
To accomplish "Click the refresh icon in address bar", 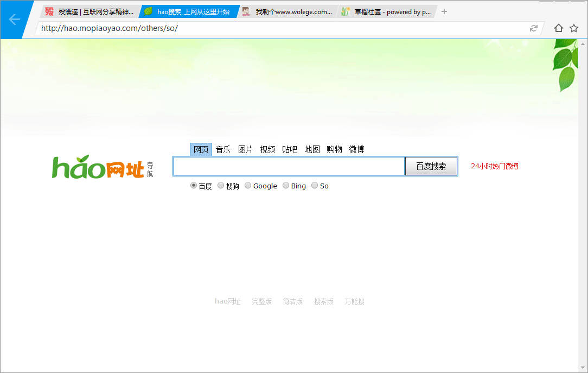I will coord(533,28).
